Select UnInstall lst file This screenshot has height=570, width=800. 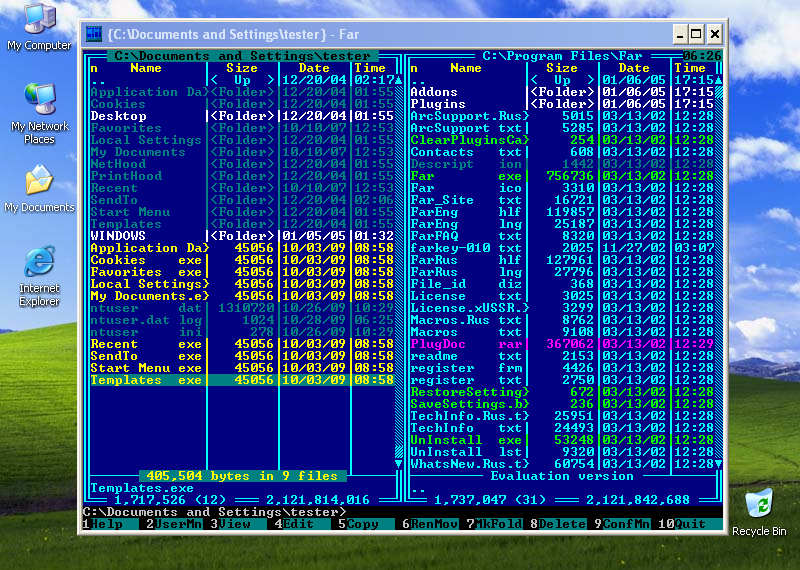562,452
